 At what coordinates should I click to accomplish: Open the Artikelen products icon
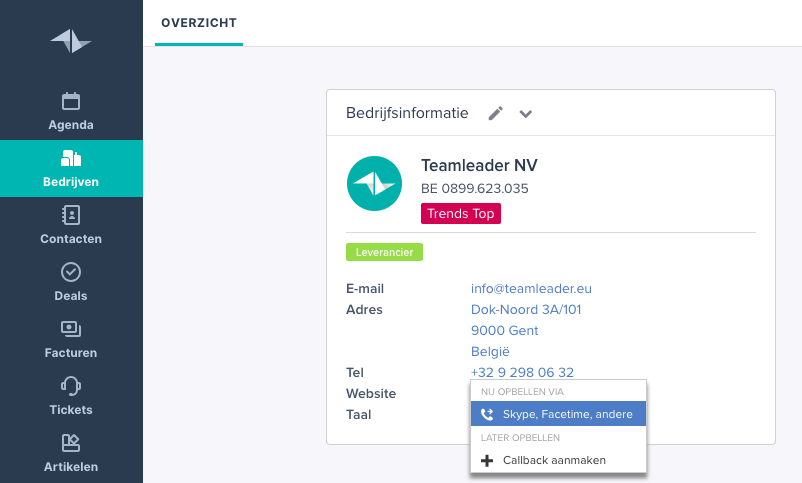point(71,443)
